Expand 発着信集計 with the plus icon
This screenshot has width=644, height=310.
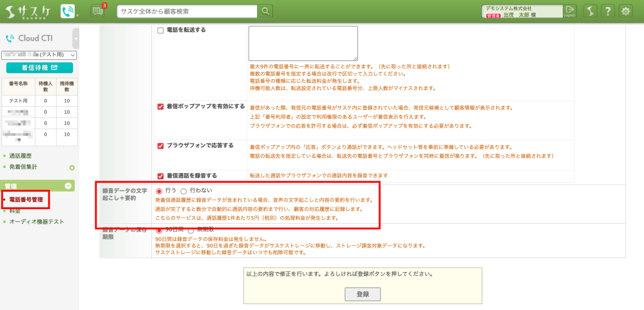click(72, 168)
